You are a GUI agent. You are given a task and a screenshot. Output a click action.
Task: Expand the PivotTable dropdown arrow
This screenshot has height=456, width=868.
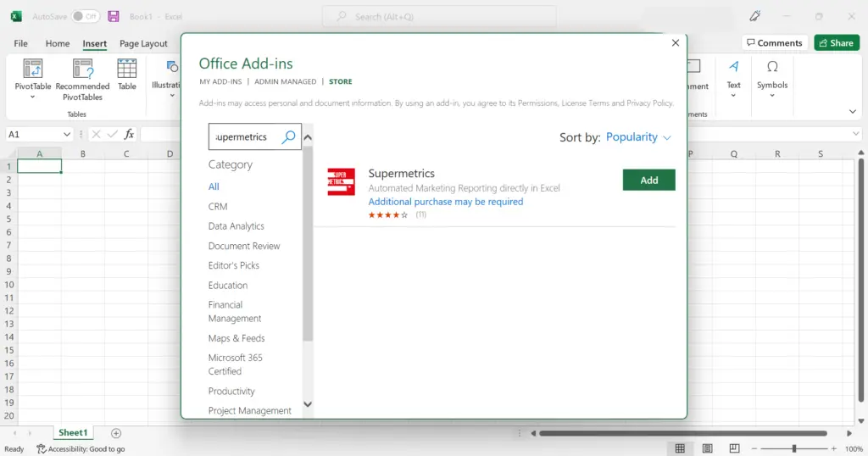point(33,97)
